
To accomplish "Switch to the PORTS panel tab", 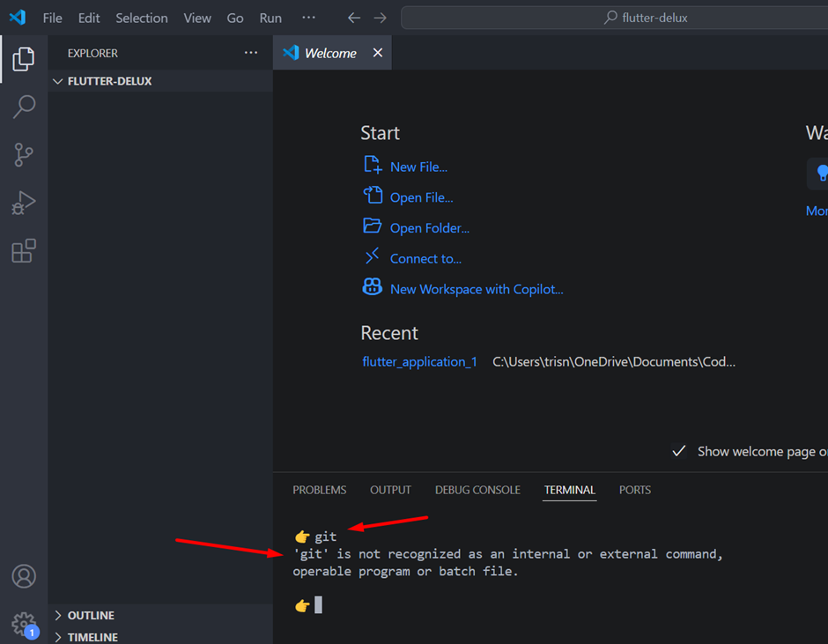I will [635, 490].
